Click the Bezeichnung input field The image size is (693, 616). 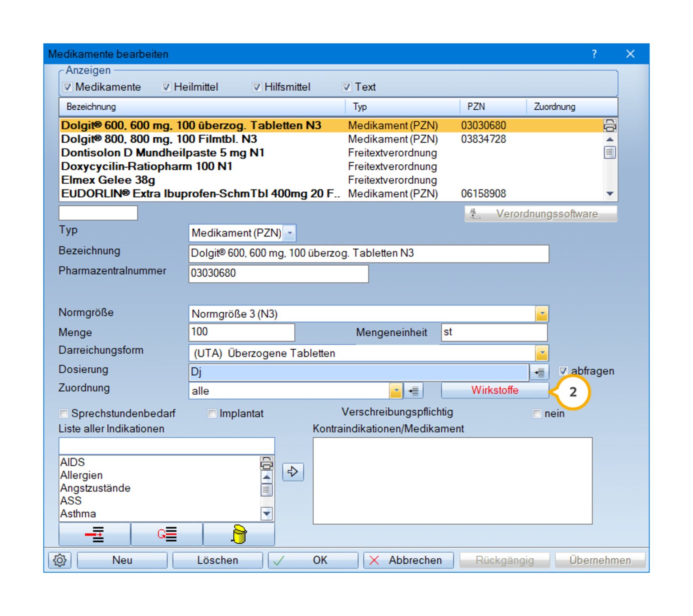click(x=369, y=254)
